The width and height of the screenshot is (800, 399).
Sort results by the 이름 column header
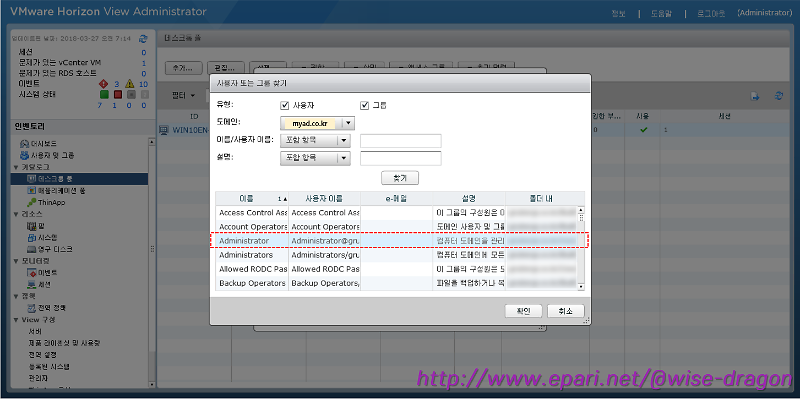tap(252, 198)
